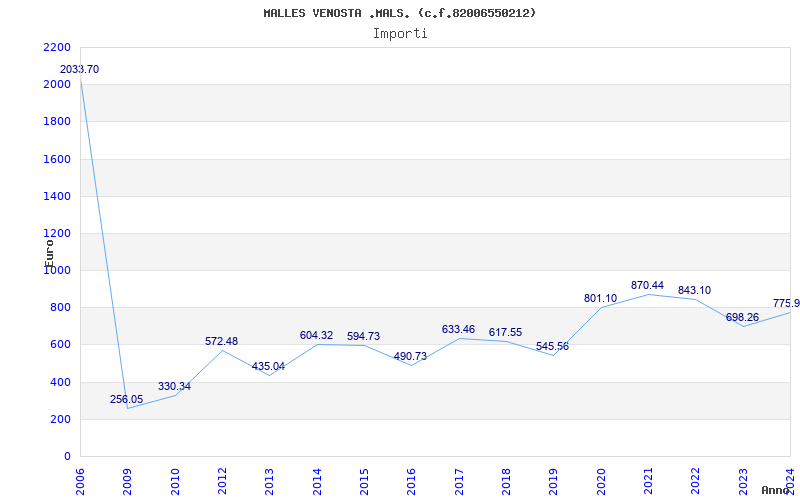This screenshot has width=800, height=500.
Task: Click the Importi chart subtitle
Action: point(400,34)
